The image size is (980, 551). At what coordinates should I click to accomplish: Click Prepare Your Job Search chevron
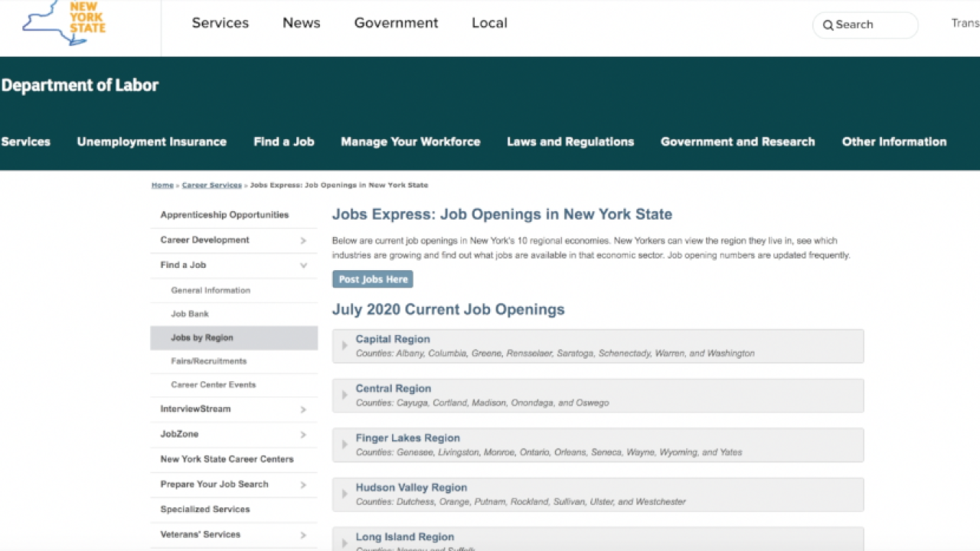[x=303, y=485]
